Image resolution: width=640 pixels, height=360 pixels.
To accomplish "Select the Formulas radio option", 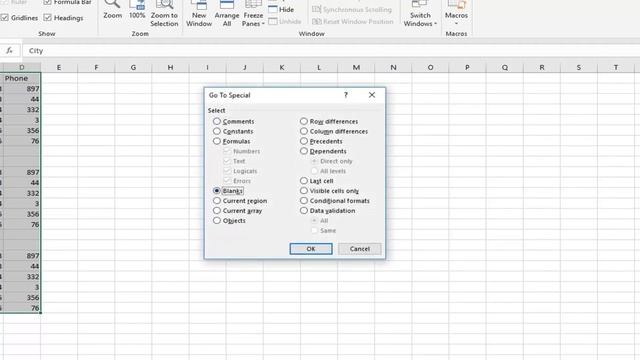I will pos(217,141).
